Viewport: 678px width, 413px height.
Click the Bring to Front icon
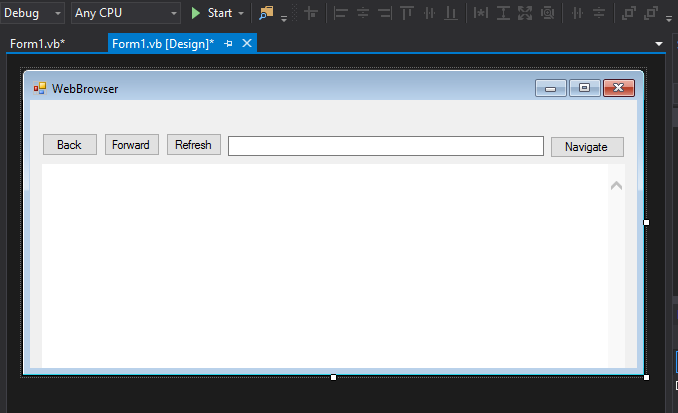tap(628, 13)
